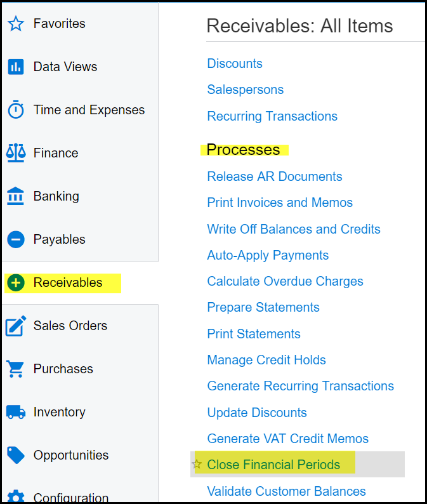This screenshot has height=504, width=427.
Task: Click the Receivables plus-circle icon
Action: click(16, 282)
